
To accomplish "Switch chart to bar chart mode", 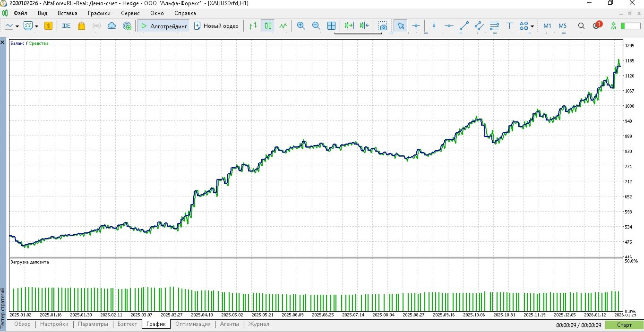I will (x=253, y=26).
